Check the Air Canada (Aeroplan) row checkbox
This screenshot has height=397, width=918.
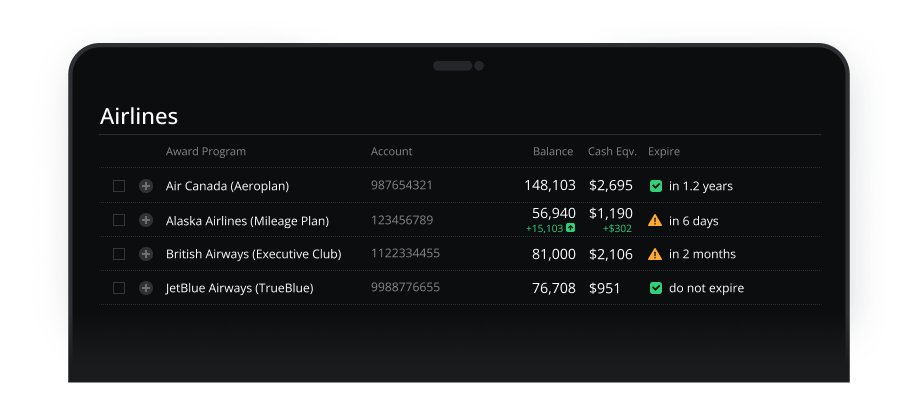pyautogui.click(x=119, y=186)
